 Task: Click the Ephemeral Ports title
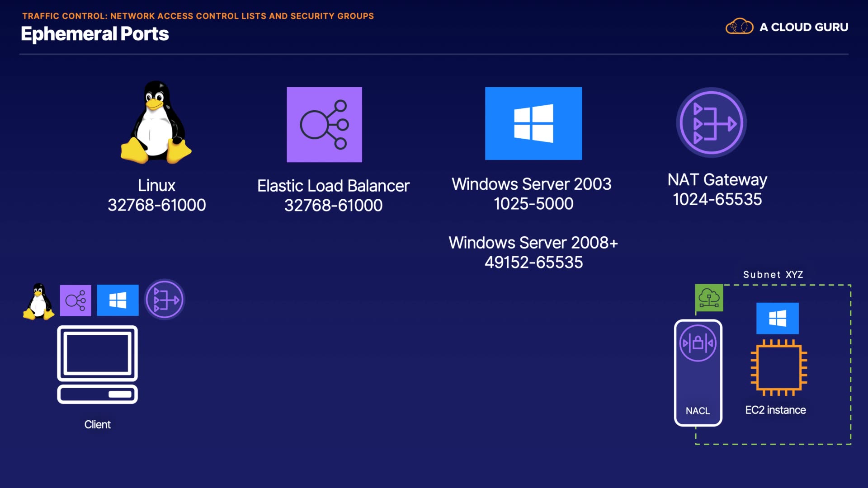94,34
